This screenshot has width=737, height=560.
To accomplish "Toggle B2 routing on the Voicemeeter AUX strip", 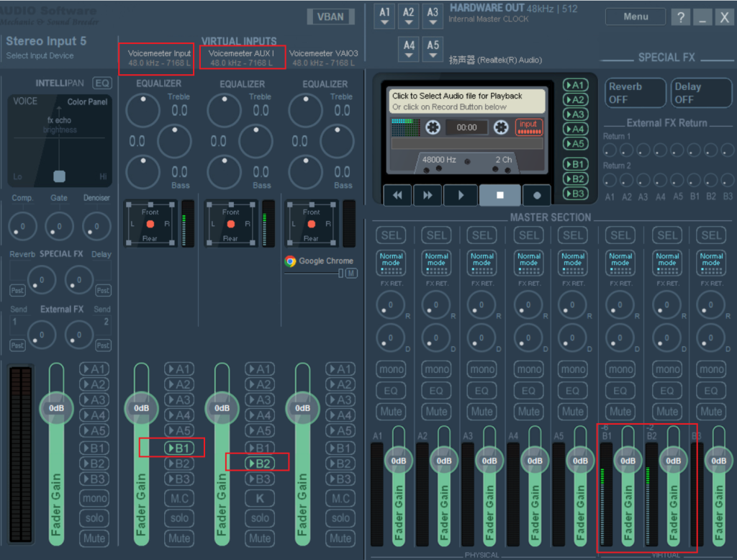I will coord(260,464).
